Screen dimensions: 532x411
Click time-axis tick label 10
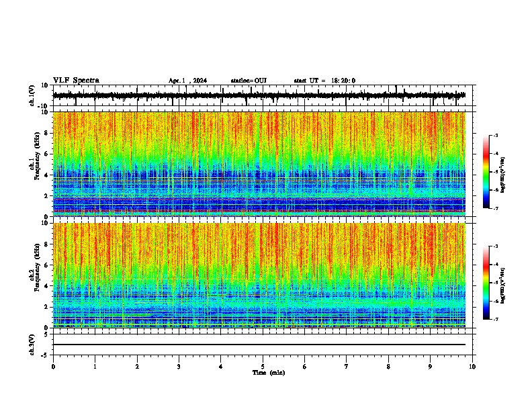point(472,367)
